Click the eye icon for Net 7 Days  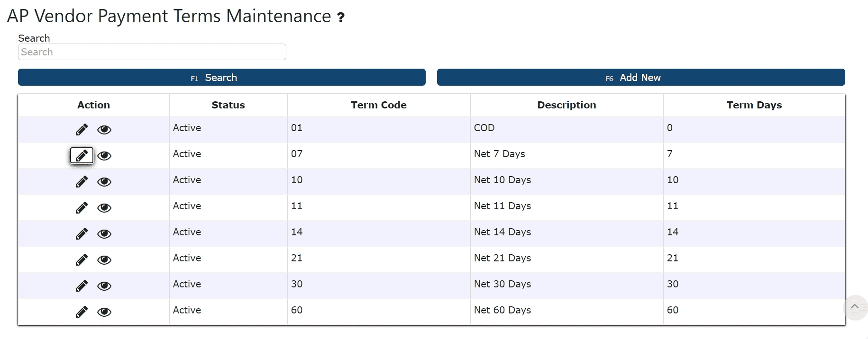coord(104,156)
